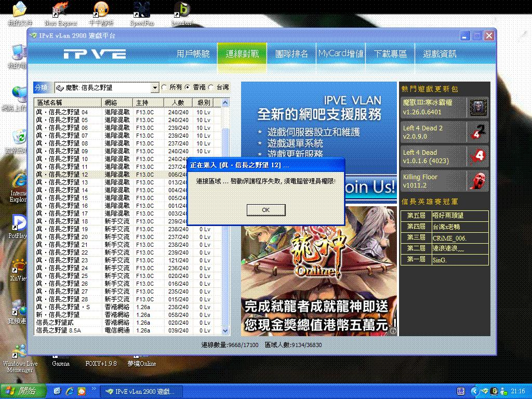Click OK in the error dialog

tap(265, 210)
